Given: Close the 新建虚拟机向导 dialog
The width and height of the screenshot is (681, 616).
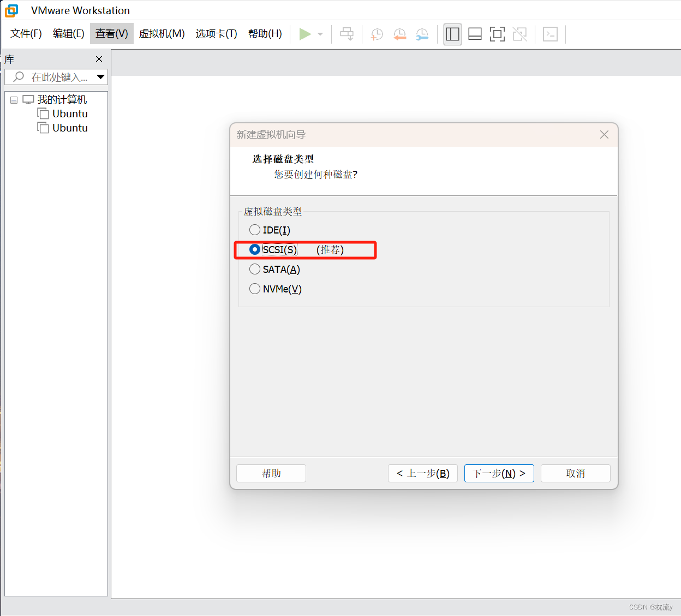Looking at the screenshot, I should 604,134.
